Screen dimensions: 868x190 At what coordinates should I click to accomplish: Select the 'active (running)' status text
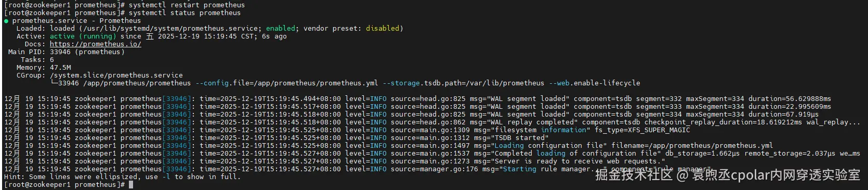pos(83,36)
